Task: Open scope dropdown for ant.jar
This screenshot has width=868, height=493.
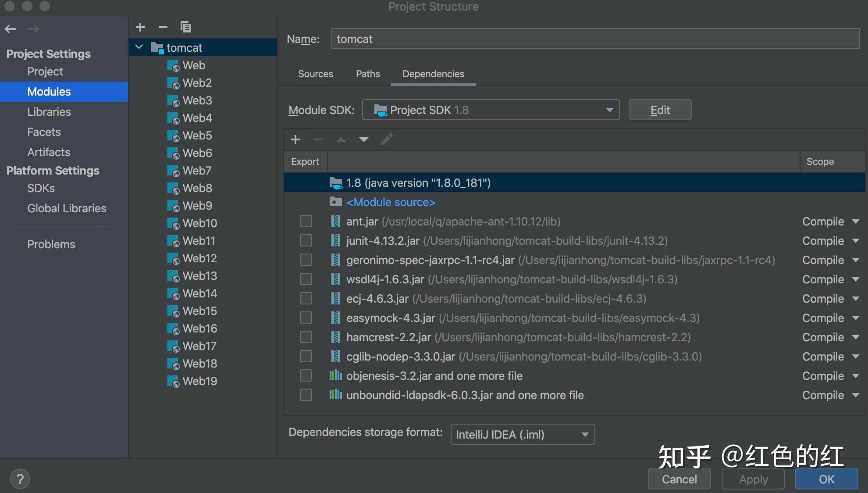Action: pyautogui.click(x=856, y=221)
